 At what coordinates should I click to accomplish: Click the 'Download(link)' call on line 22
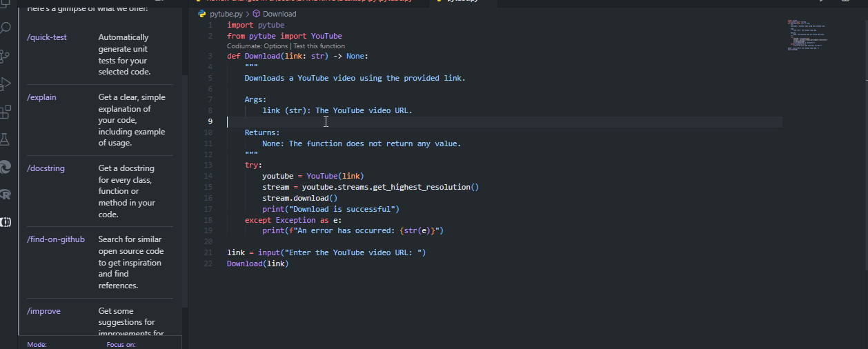[x=257, y=263]
